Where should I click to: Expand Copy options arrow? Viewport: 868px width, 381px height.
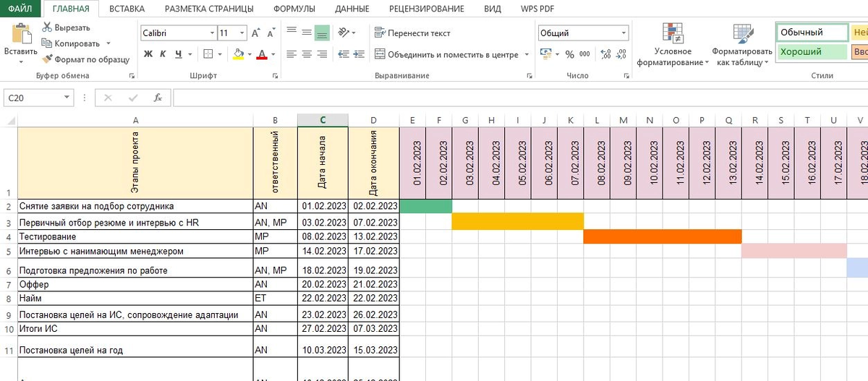[107, 43]
